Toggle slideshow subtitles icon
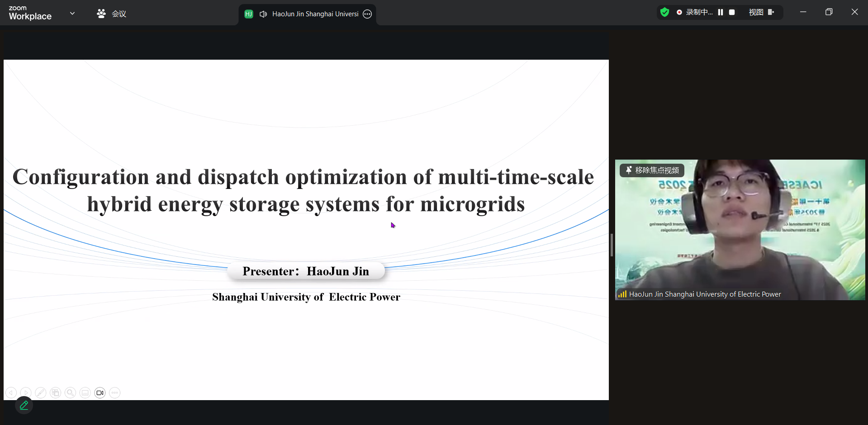Viewport: 868px width, 425px height. pos(85,393)
